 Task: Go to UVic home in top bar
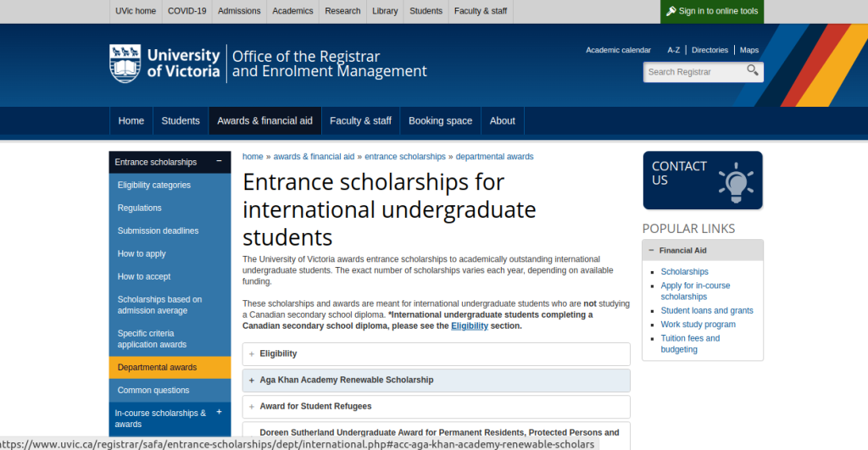pyautogui.click(x=136, y=11)
